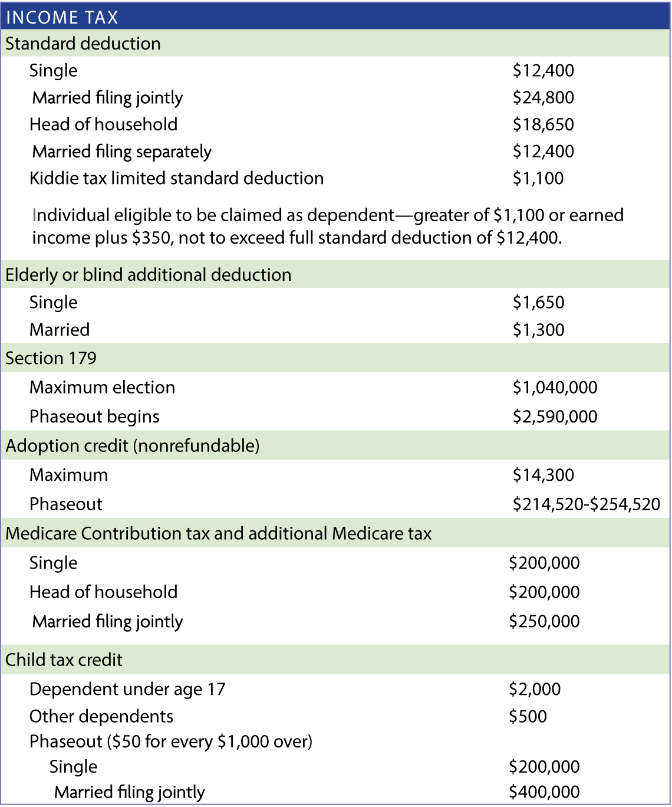Click the Head of household $18,650 amount
Screen dimensions: 672x807
[x=543, y=124]
